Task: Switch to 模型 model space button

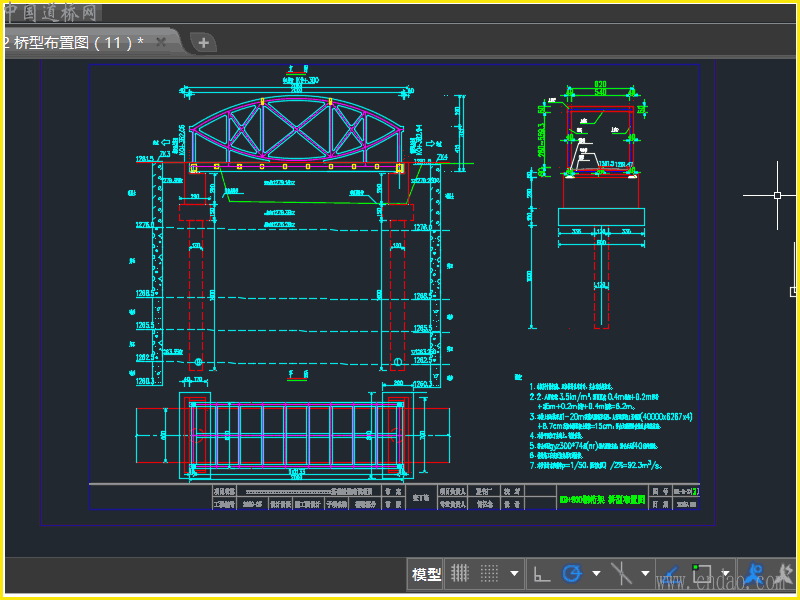Action: point(426,574)
